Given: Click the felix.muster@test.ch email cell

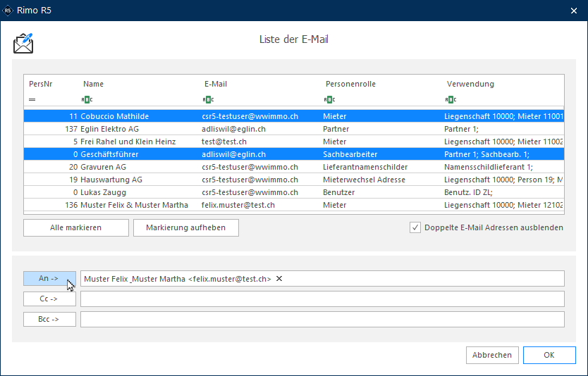Looking at the screenshot, I should [x=238, y=205].
